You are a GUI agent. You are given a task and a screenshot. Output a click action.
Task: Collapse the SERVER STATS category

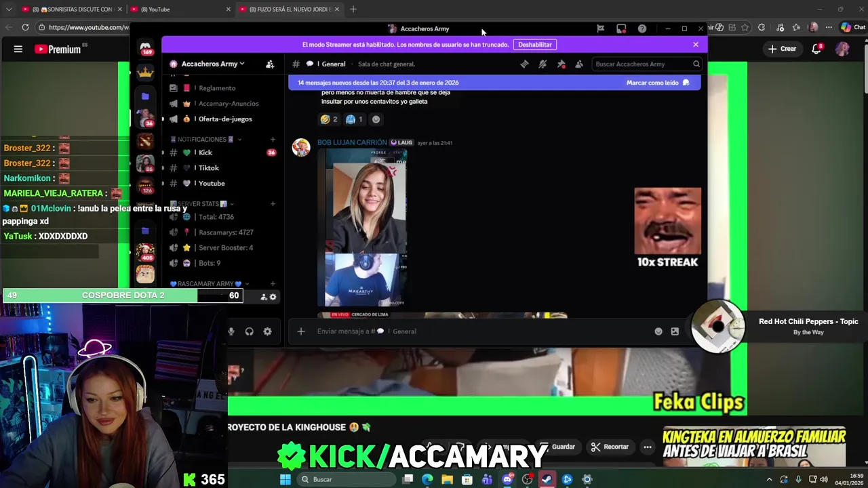(201, 203)
